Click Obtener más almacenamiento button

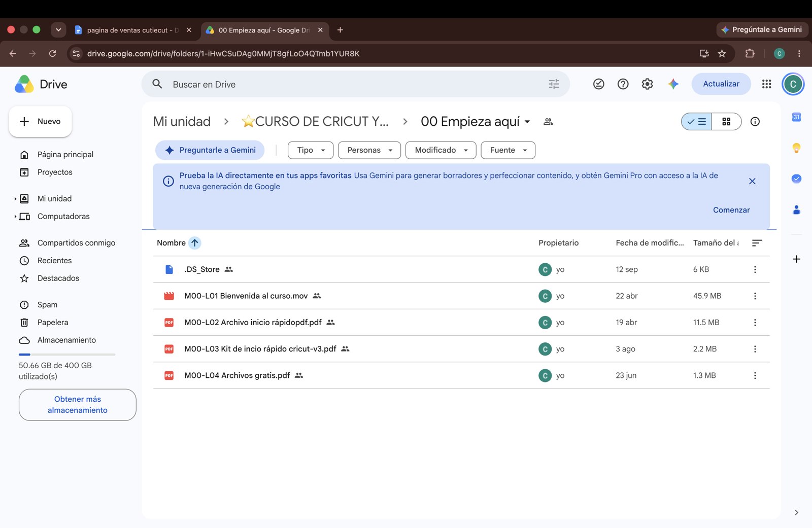pos(78,405)
